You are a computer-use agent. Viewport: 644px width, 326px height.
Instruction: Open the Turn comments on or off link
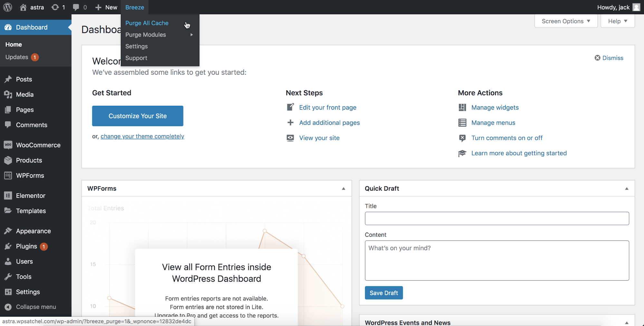pos(507,138)
